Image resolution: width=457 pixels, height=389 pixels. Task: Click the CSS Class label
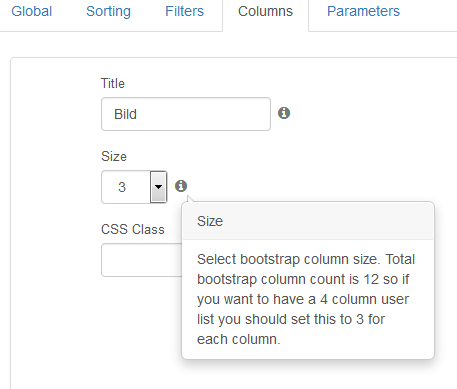[x=133, y=229]
